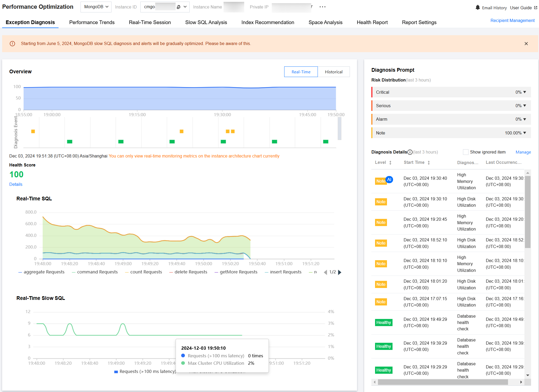Switch overview to Historical mode
Screen dimensions: 539x392
click(x=333, y=72)
